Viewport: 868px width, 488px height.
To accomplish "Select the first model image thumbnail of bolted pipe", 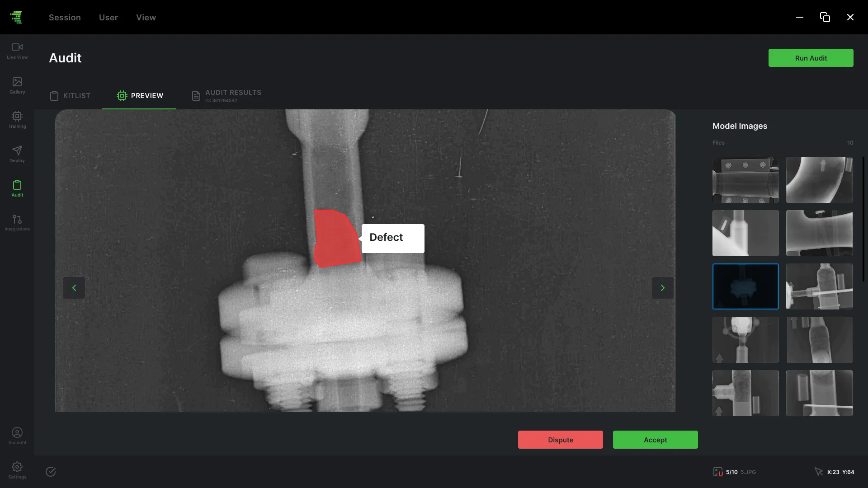I will coord(745,180).
